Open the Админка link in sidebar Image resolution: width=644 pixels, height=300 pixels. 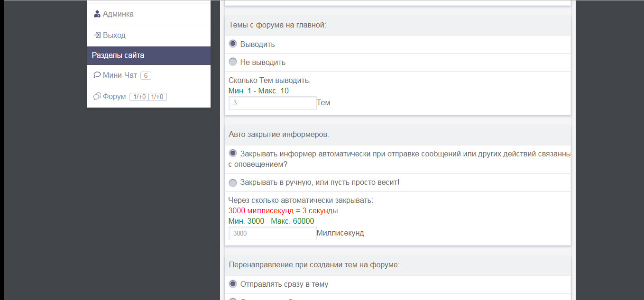[118, 14]
